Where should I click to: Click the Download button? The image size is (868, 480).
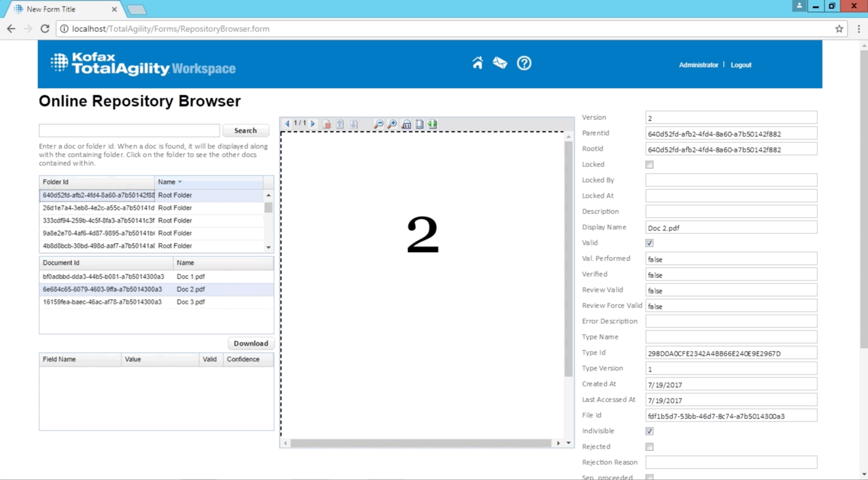251,343
